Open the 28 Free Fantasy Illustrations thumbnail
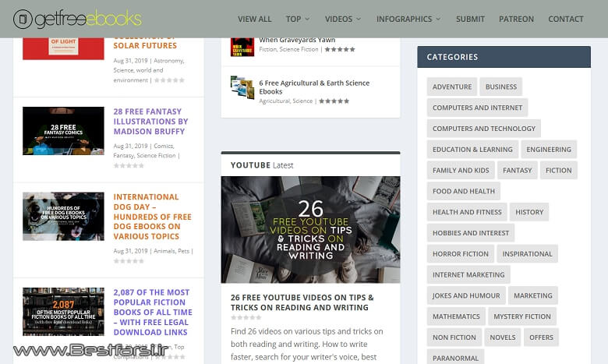Viewport: 608px width, 364px height. click(x=63, y=130)
